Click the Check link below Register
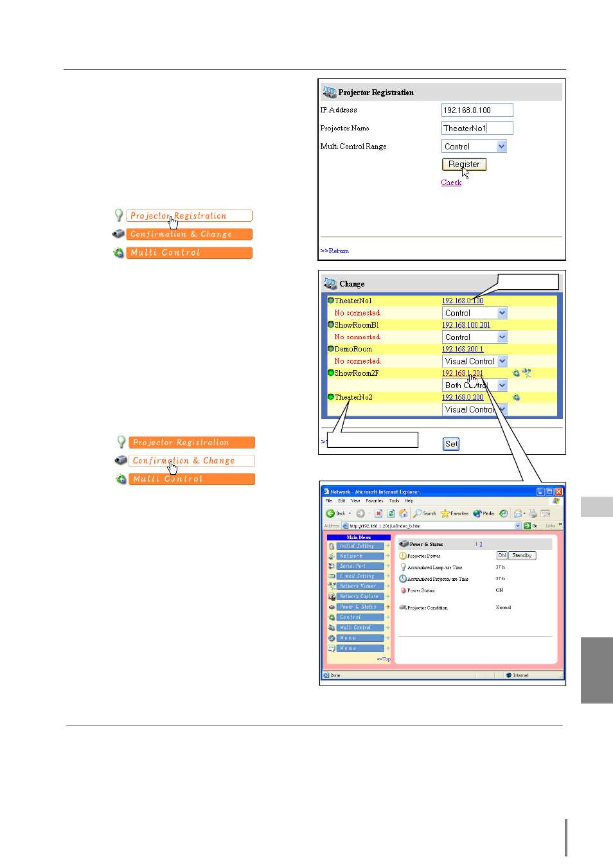The image size is (613, 868). click(451, 182)
